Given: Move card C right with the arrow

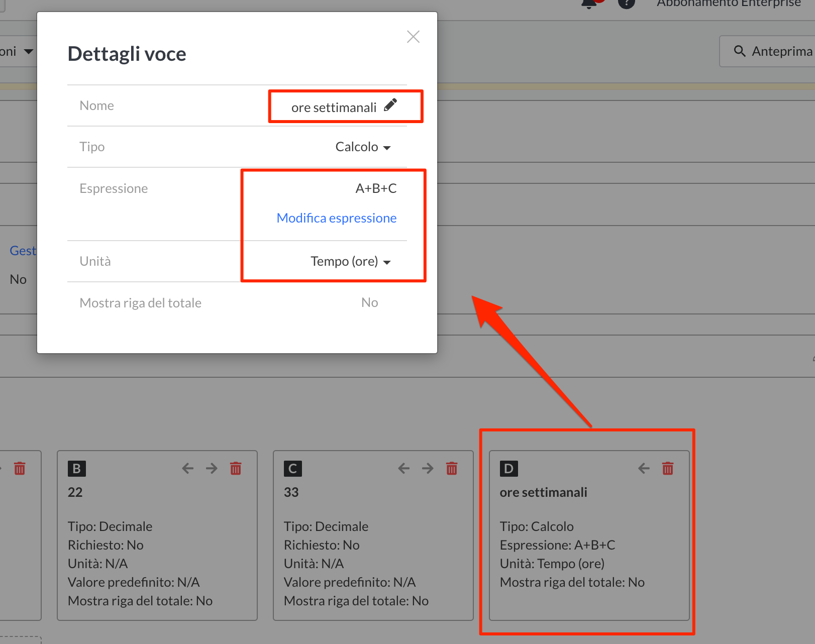Looking at the screenshot, I should (x=428, y=469).
